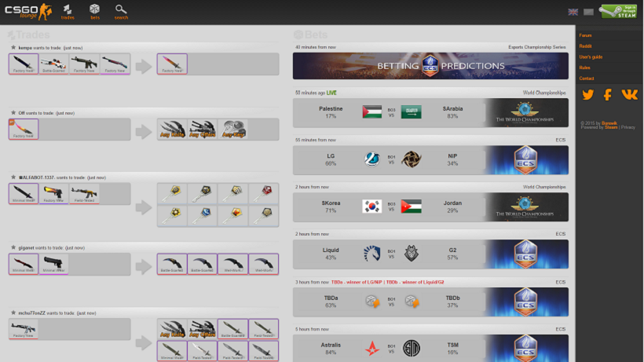Open kempa's user name link
The height and width of the screenshot is (362, 644).
(25, 48)
